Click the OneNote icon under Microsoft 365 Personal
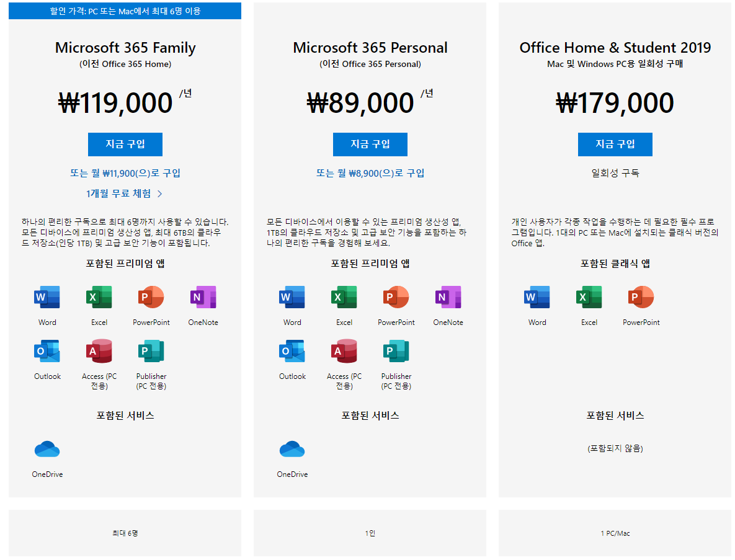The width and height of the screenshot is (735, 560). pos(448,296)
